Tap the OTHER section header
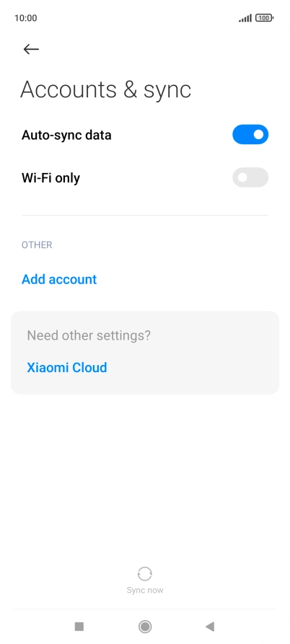 pos(37,244)
